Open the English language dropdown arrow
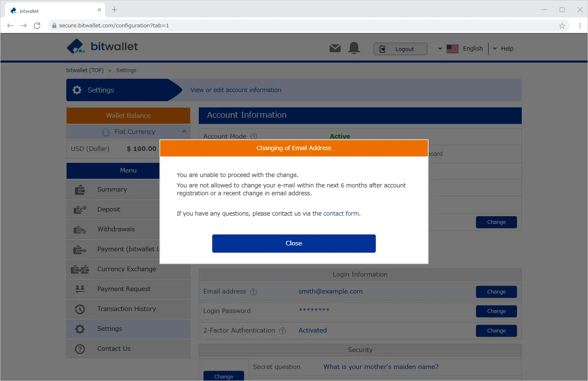Viewport: 588px width, 381px height. (x=440, y=49)
